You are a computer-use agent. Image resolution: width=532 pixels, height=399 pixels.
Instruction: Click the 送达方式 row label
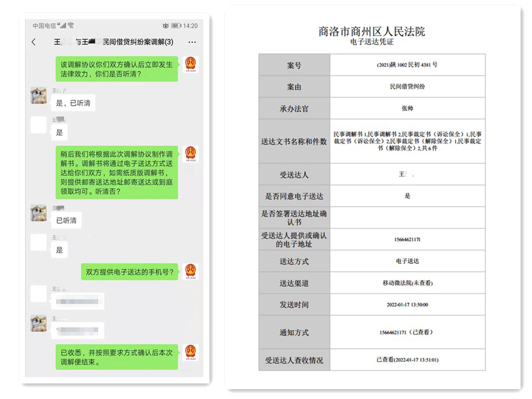(294, 261)
